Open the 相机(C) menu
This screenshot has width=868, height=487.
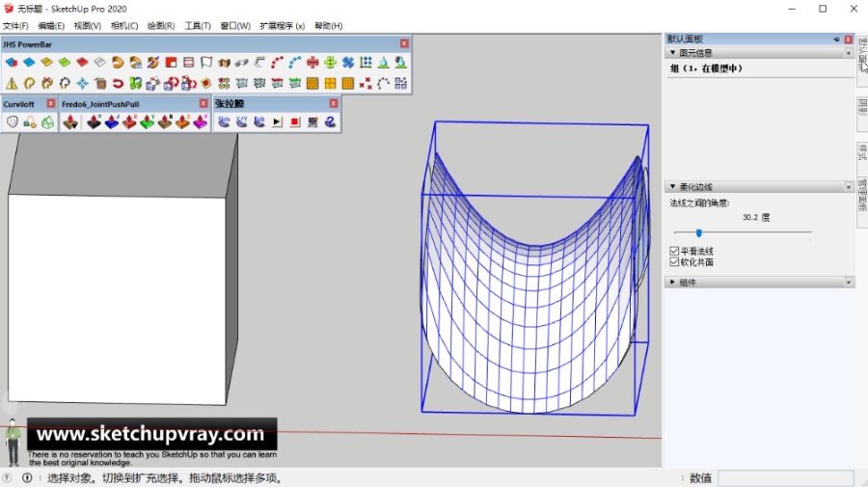124,26
